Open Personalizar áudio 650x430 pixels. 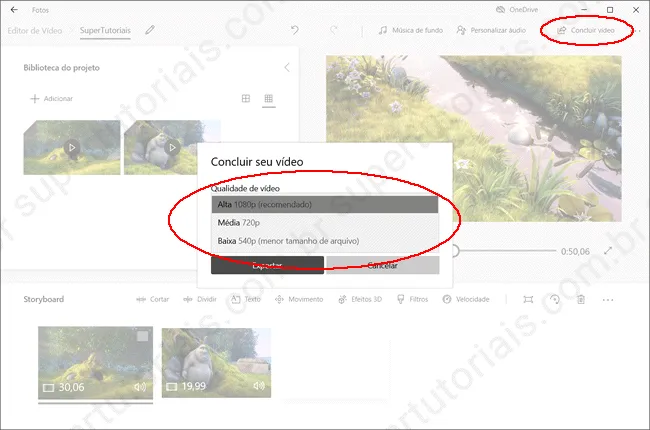(x=491, y=30)
